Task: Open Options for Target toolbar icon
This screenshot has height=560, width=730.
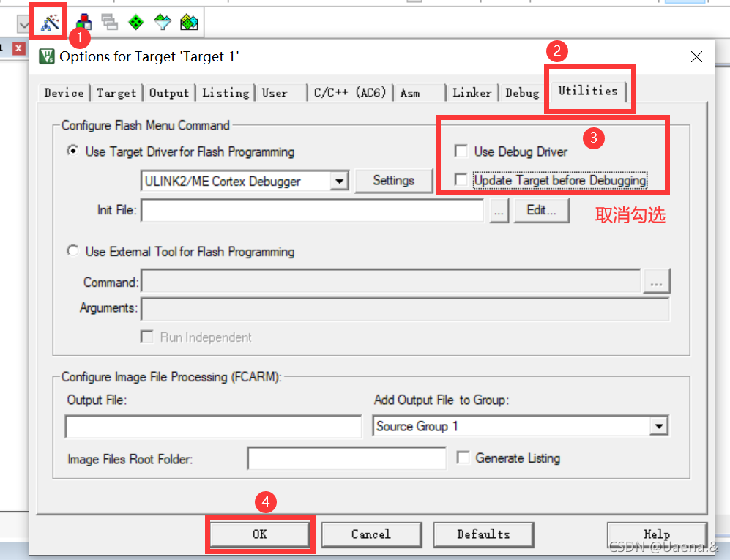Action: point(51,22)
